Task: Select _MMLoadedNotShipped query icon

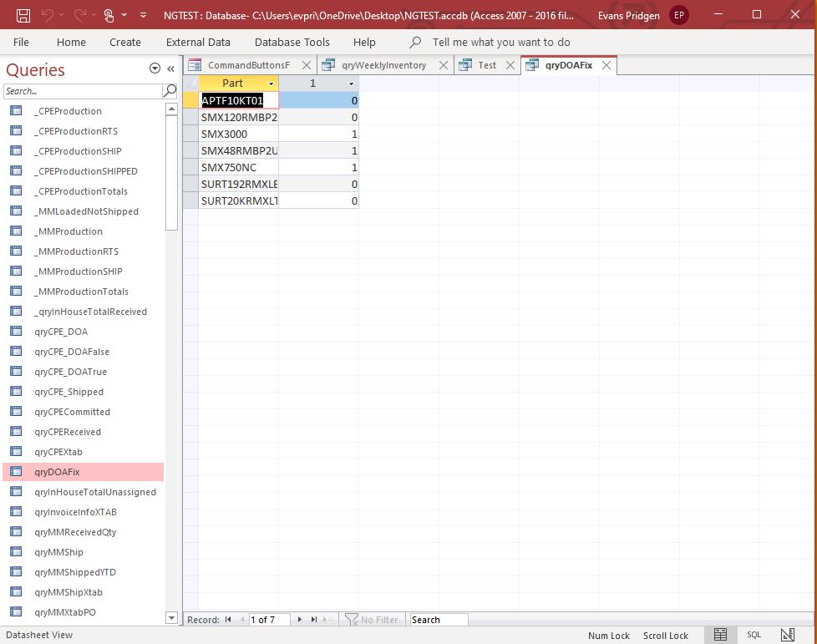Action: coord(16,211)
